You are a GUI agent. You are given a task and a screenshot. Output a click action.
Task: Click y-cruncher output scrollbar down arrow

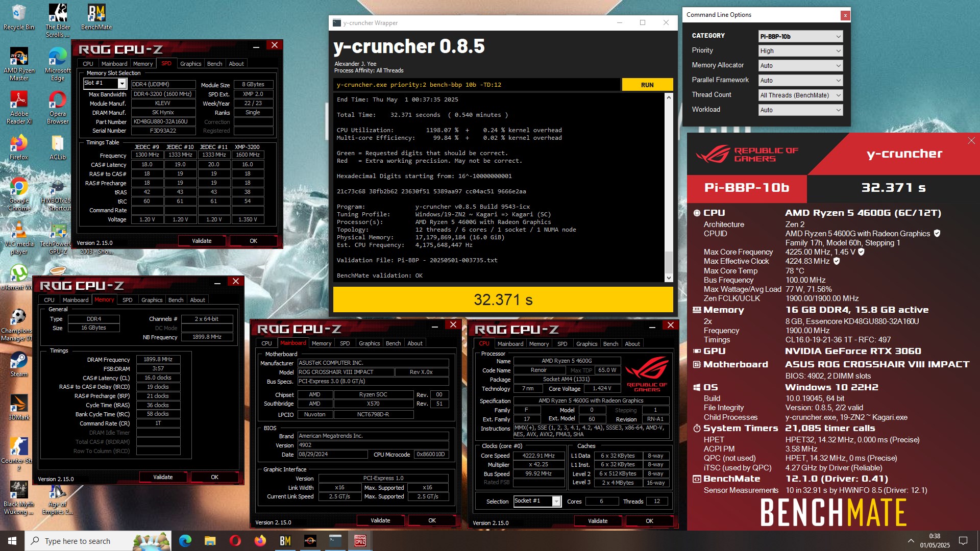click(x=669, y=278)
